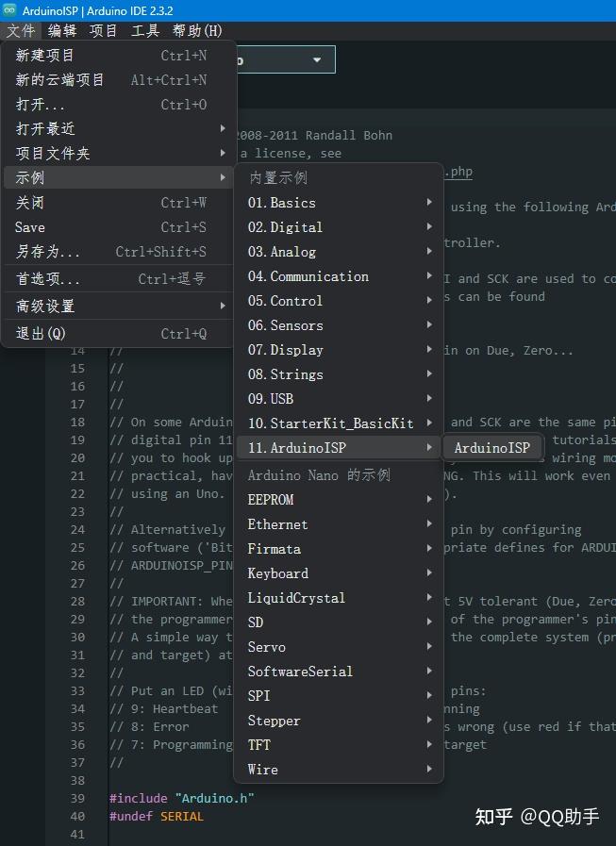Click Save in the file menu

pyautogui.click(x=119, y=227)
